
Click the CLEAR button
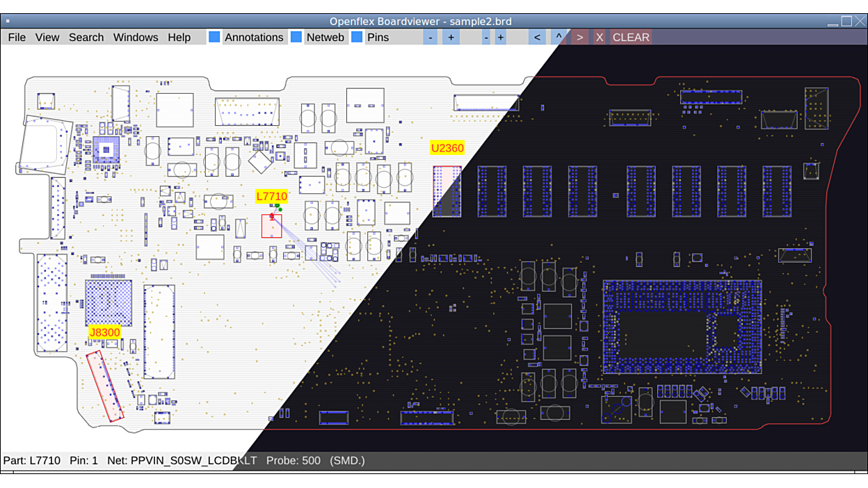631,38
